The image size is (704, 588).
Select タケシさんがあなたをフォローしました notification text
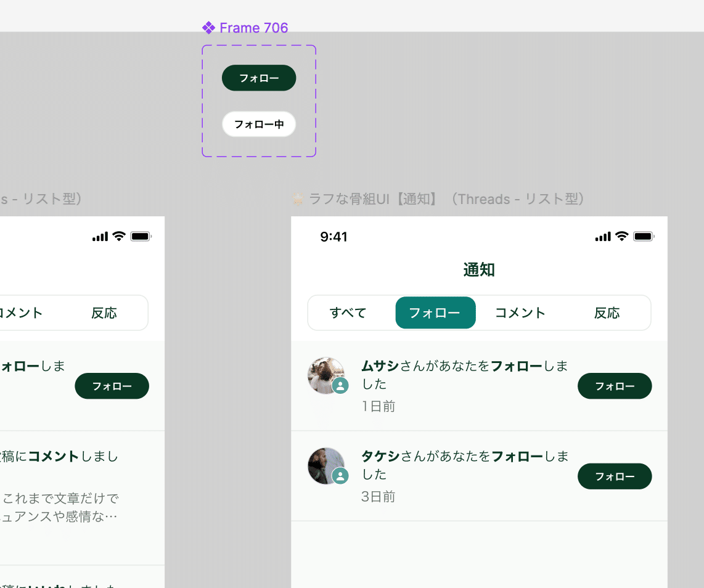point(465,465)
